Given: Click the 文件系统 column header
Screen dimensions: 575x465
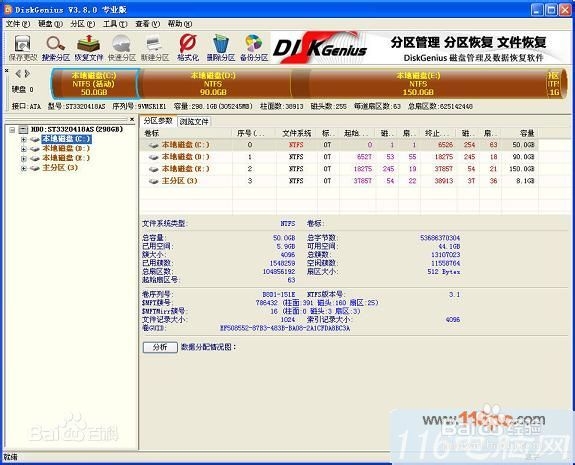Looking at the screenshot, I should [x=297, y=133].
